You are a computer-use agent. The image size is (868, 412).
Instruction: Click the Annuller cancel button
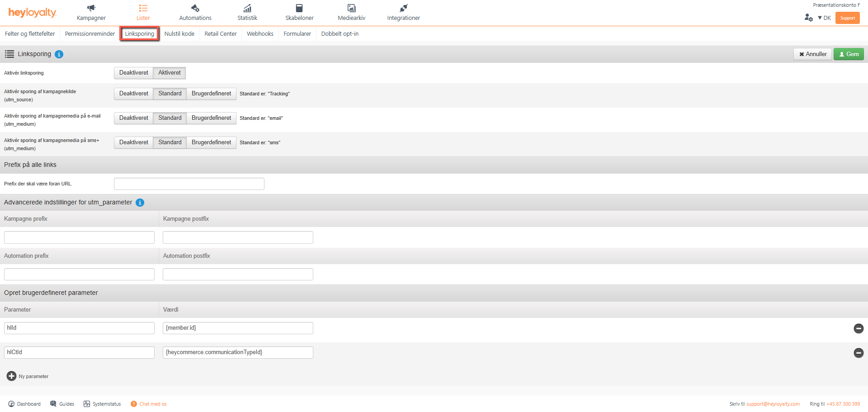point(812,54)
